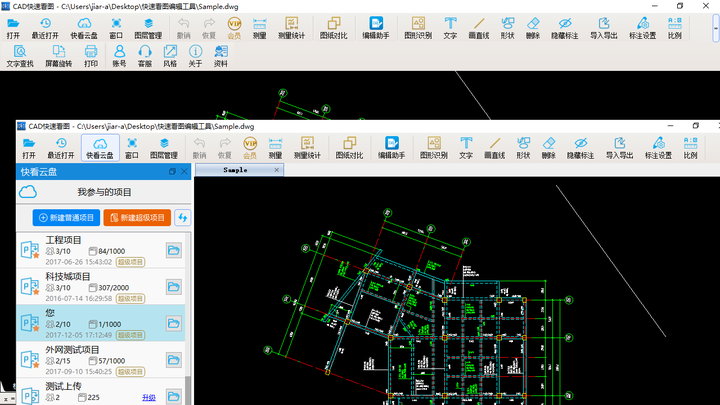Select 测量 tool in the back window
This screenshot has height=405, width=720.
[x=259, y=28]
